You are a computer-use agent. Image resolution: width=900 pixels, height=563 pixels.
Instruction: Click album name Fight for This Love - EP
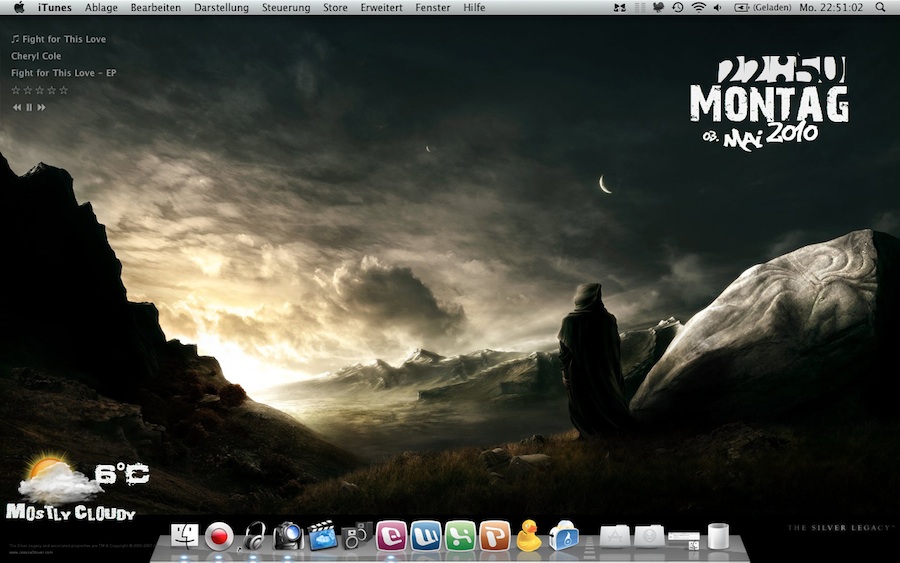63,73
